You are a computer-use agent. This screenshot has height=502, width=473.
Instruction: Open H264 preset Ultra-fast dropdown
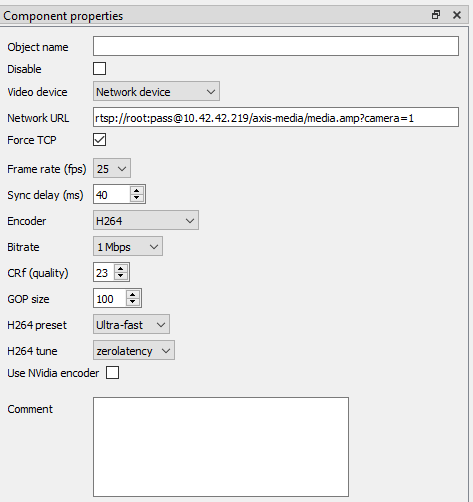coord(131,324)
